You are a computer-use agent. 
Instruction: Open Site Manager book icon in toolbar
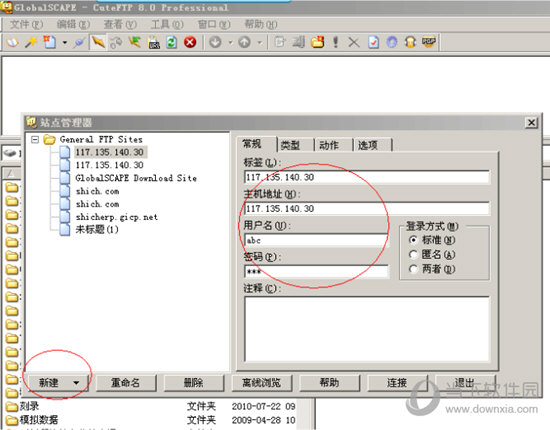click(x=12, y=43)
